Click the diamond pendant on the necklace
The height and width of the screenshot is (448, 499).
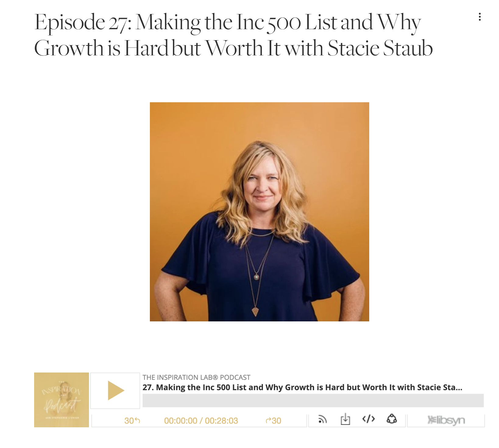[255, 311]
